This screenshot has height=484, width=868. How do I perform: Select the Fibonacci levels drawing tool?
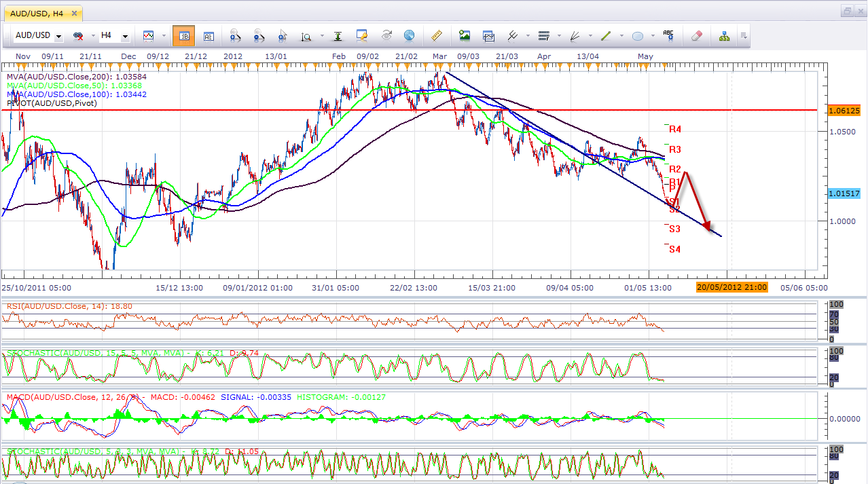(543, 35)
